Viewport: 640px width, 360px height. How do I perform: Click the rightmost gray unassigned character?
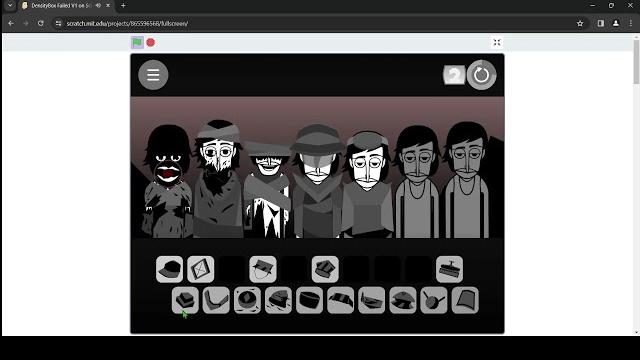[467, 180]
